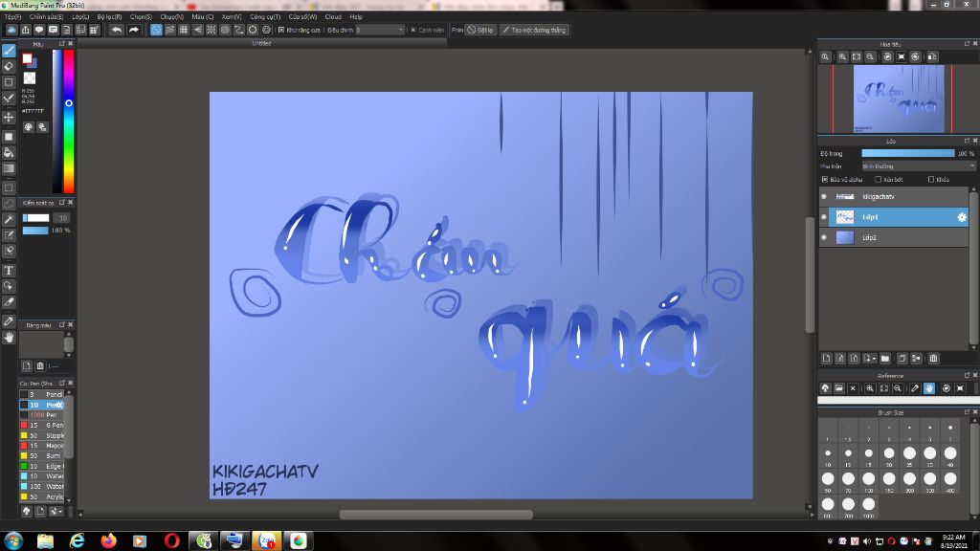Screen dimensions: 980x551
Task: Open the Cloud menu
Action: pos(333,17)
